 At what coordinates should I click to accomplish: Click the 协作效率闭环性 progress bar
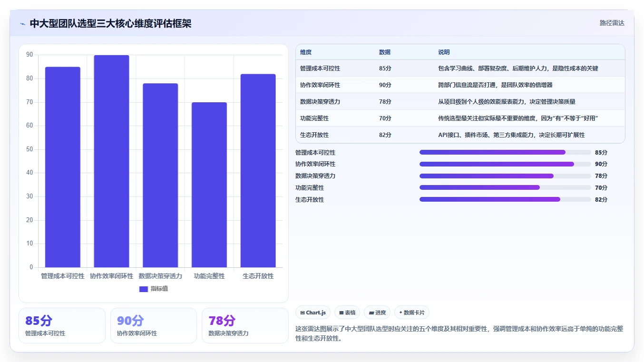coord(505,164)
